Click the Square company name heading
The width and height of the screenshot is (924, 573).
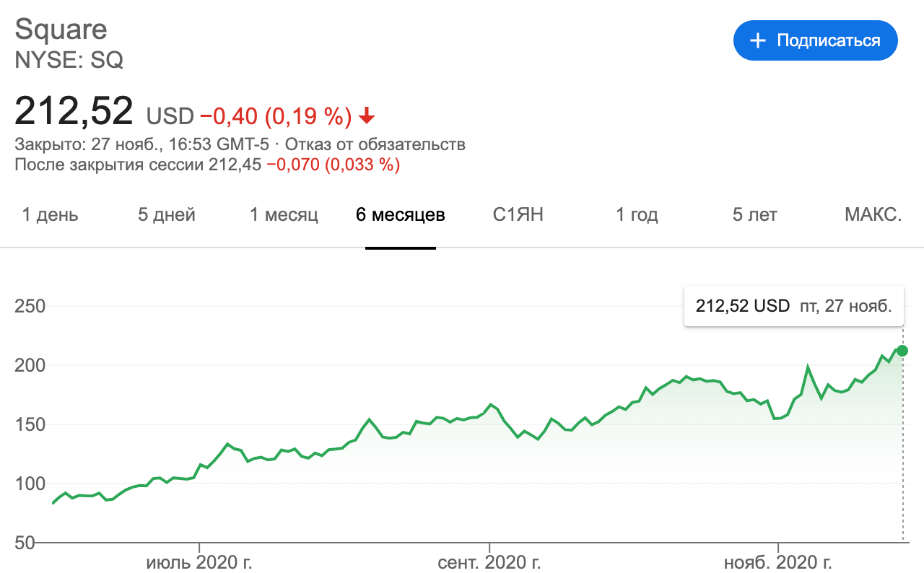61,29
